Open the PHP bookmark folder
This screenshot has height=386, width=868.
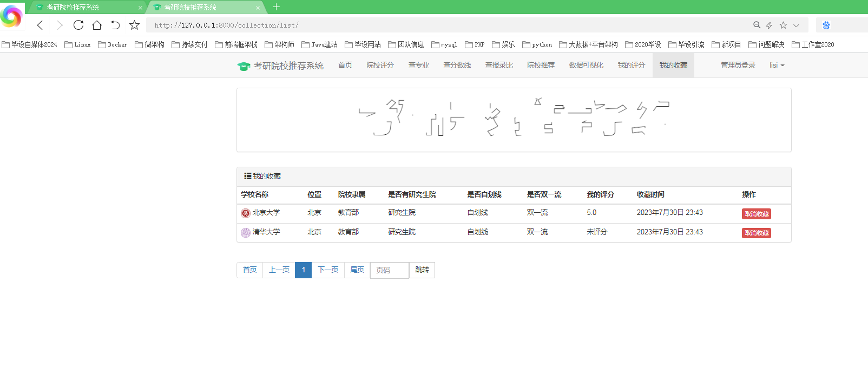[x=475, y=44]
